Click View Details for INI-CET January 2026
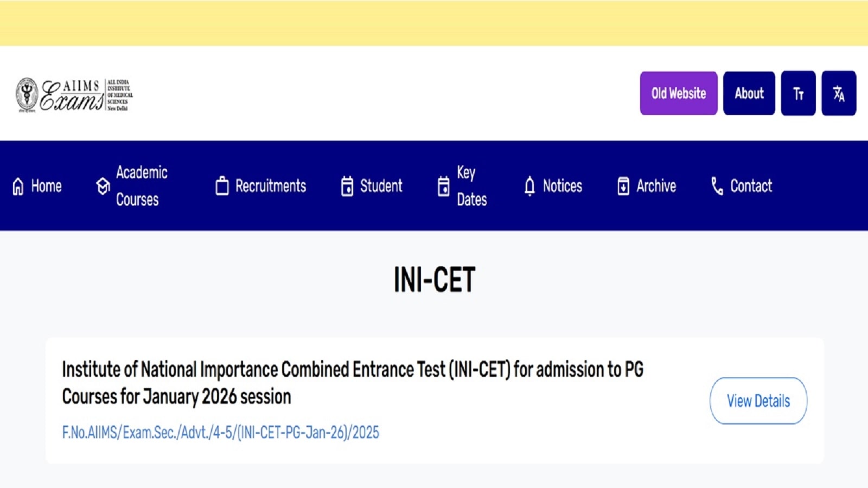The image size is (868, 488). (758, 401)
